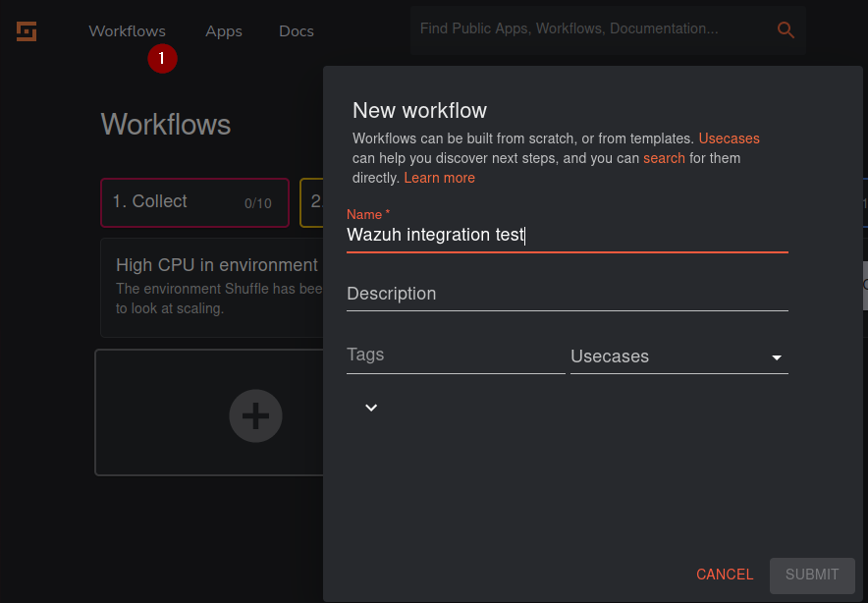
Task: Open the Workflows navigation tab
Action: [x=127, y=31]
